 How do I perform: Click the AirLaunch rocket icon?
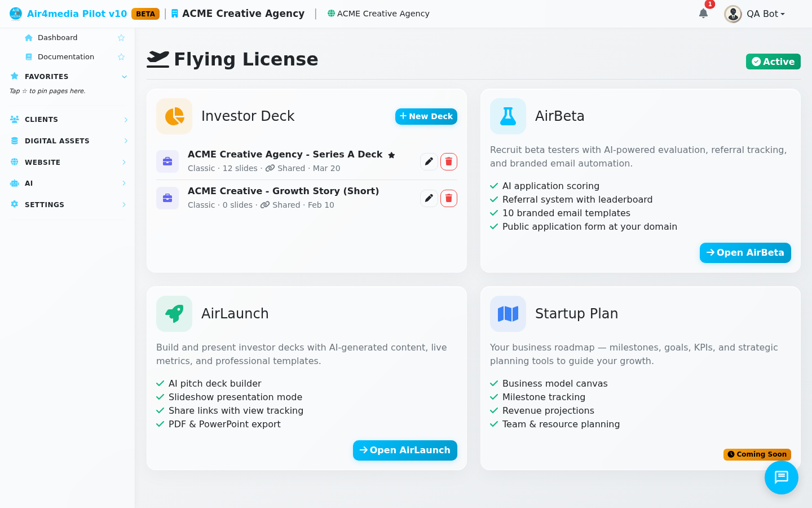(x=174, y=314)
